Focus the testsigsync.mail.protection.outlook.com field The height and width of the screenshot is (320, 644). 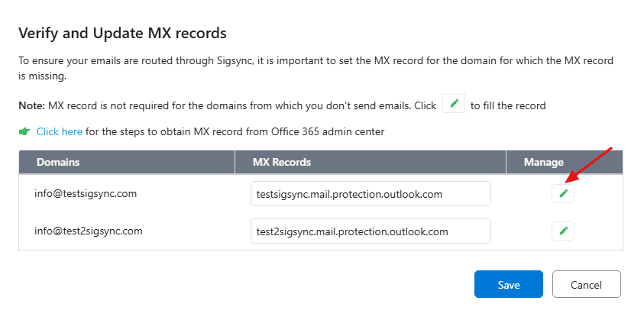click(371, 194)
